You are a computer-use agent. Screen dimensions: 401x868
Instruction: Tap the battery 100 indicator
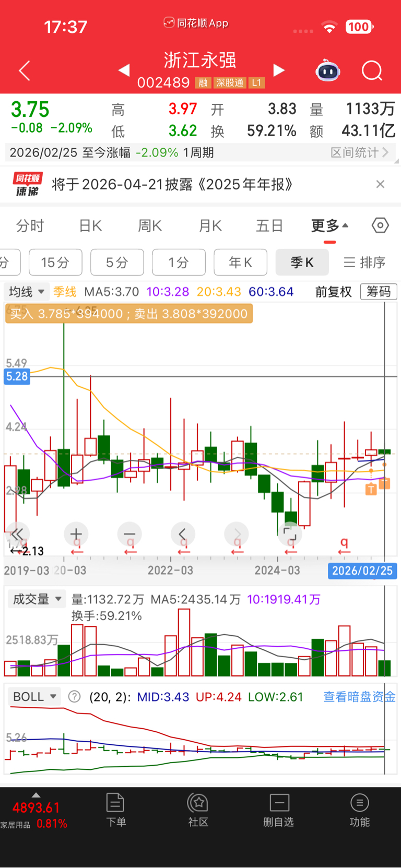coord(359,27)
